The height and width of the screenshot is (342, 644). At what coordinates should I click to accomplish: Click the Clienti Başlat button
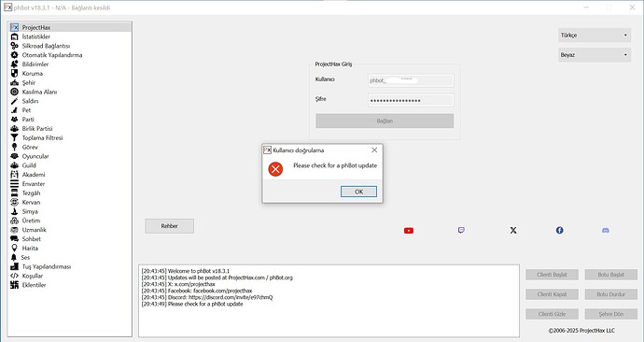(552, 275)
